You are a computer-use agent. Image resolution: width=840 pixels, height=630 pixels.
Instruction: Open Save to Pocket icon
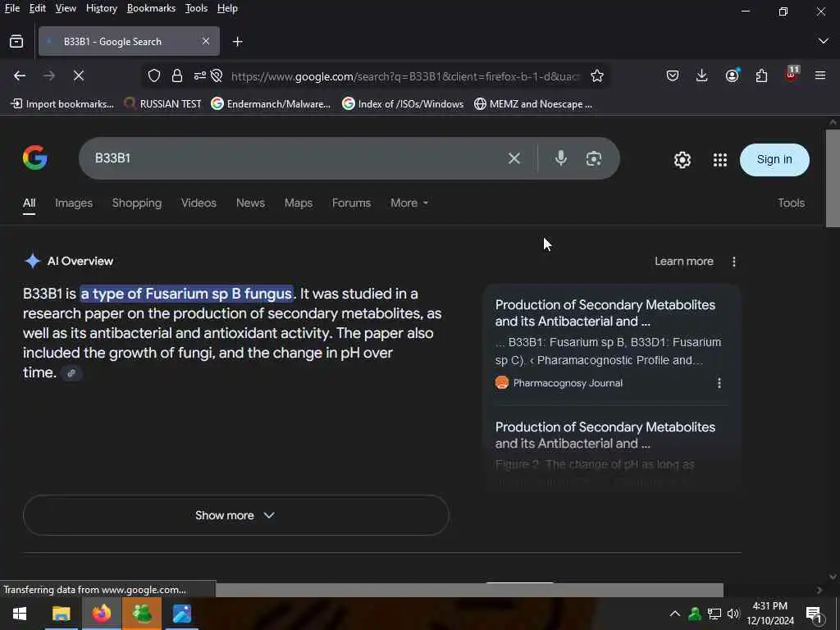673,75
